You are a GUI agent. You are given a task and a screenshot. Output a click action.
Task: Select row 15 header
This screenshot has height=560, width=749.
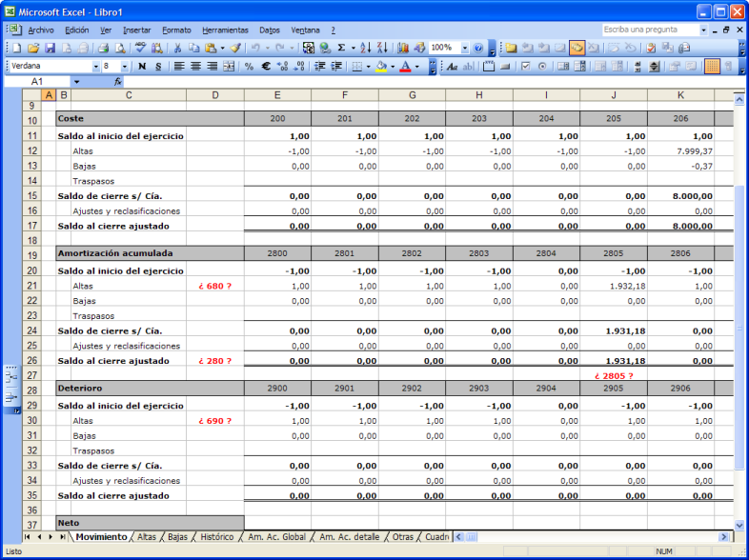coord(32,196)
